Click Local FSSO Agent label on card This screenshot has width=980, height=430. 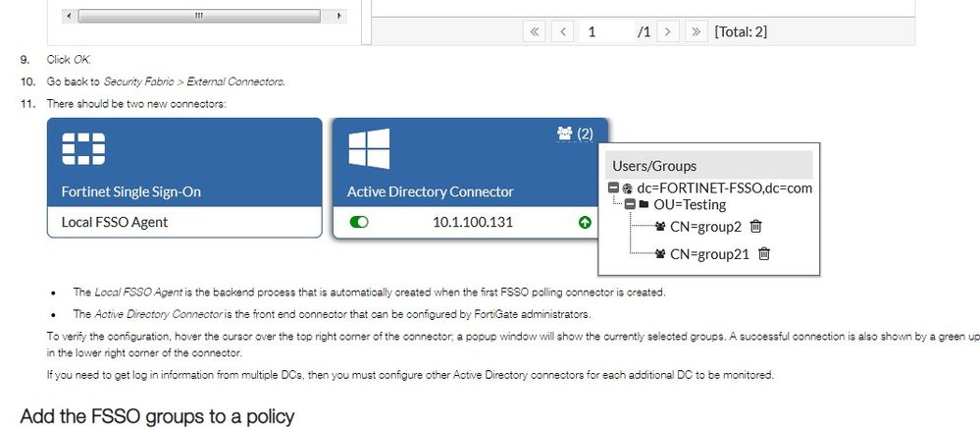(x=115, y=222)
